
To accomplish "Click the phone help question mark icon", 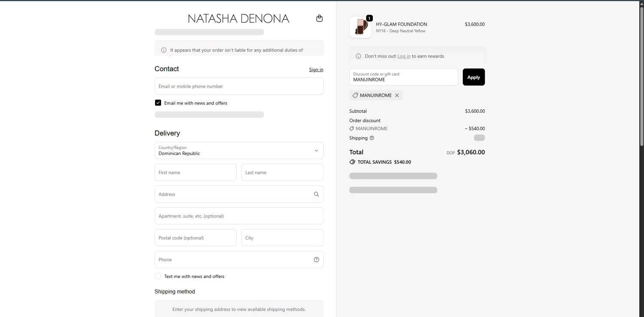I will click(x=316, y=260).
